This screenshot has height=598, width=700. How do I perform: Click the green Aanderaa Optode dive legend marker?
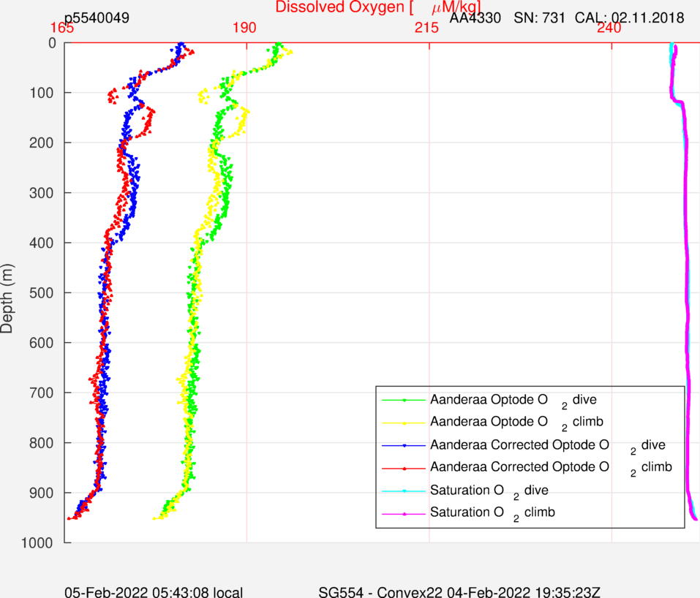click(x=404, y=400)
